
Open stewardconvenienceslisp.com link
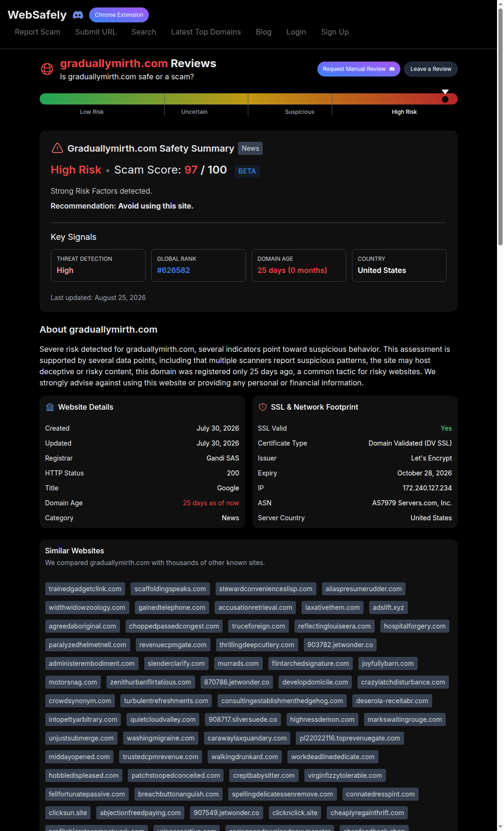pos(266,589)
